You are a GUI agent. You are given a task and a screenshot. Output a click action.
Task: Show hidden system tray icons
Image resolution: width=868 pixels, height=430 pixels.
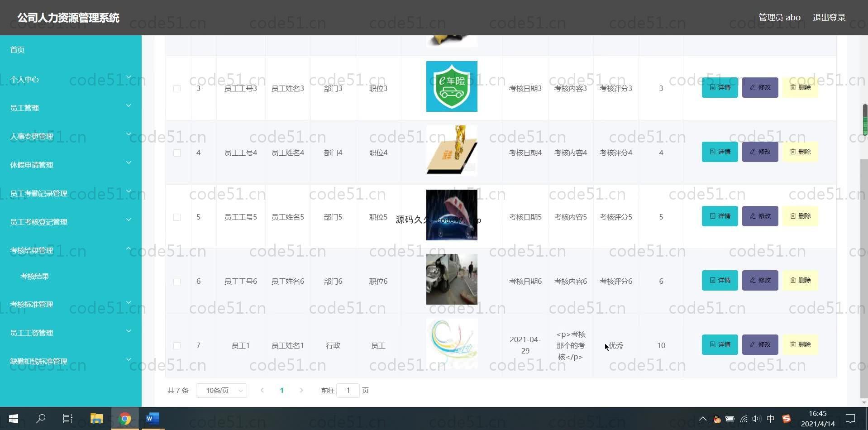pos(703,419)
